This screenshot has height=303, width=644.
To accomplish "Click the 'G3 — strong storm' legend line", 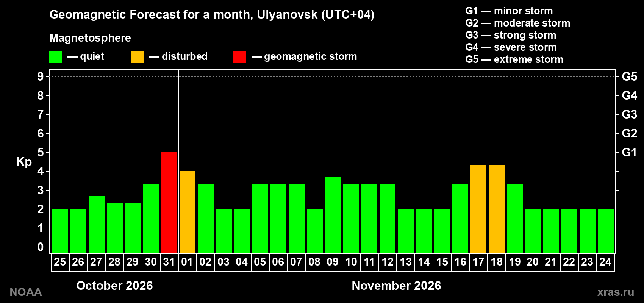I will [x=511, y=35].
